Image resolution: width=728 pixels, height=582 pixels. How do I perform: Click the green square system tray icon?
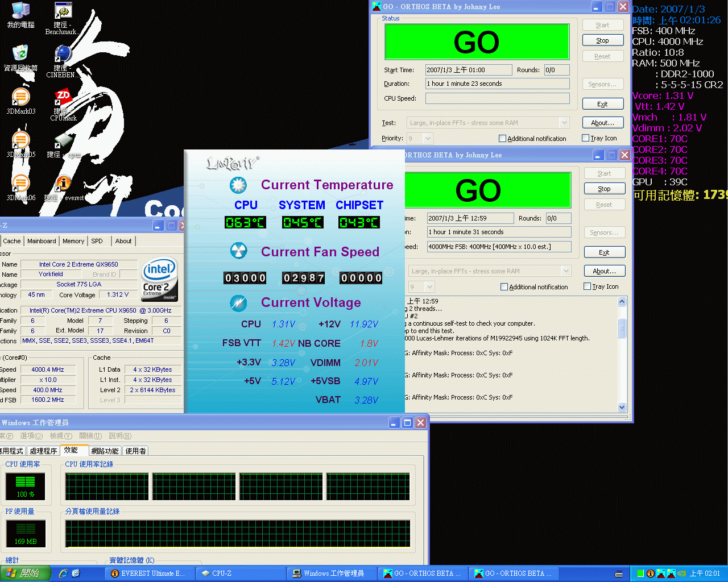pos(640,573)
